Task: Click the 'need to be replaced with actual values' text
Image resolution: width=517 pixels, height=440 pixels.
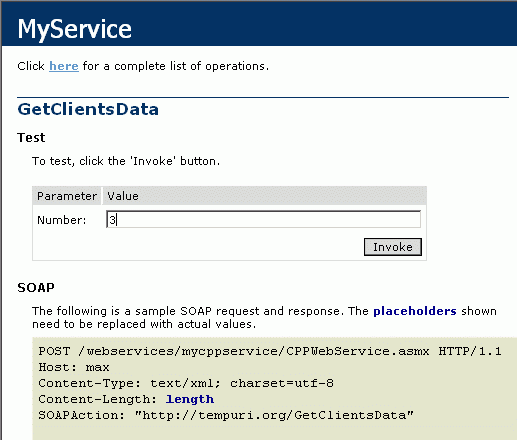Action: pos(144,324)
